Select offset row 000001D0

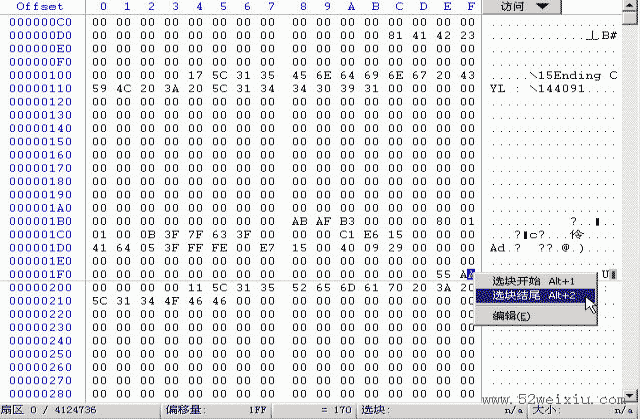pos(40,248)
